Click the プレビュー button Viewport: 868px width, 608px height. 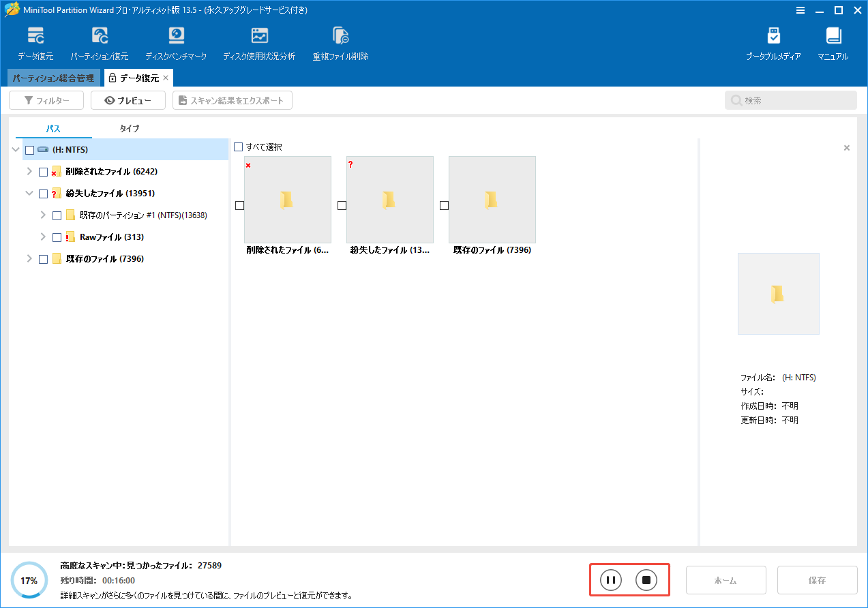[x=128, y=100]
